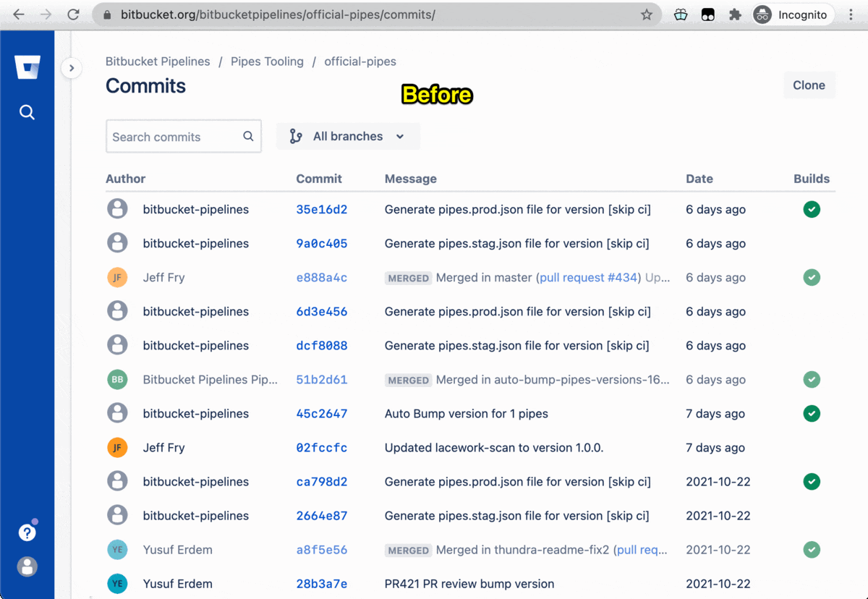This screenshot has width=868, height=599.
Task: Open build status for commit 45c2647
Action: click(x=812, y=413)
